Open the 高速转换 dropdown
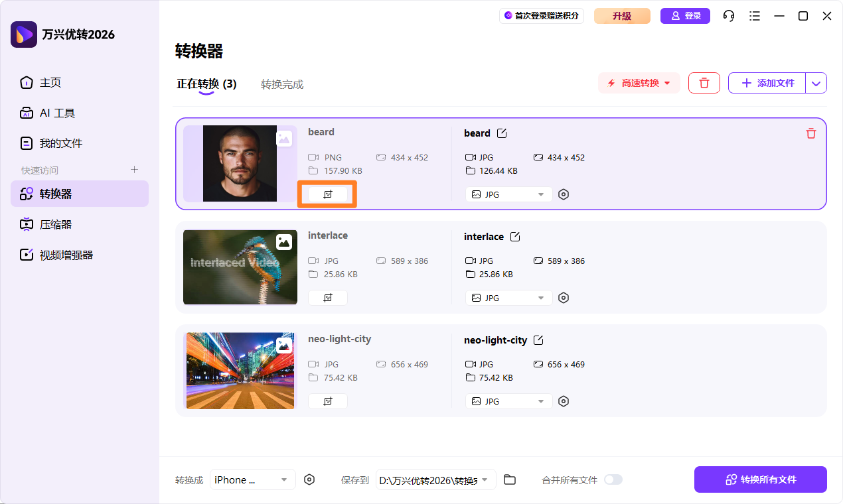843x504 pixels. coord(639,83)
